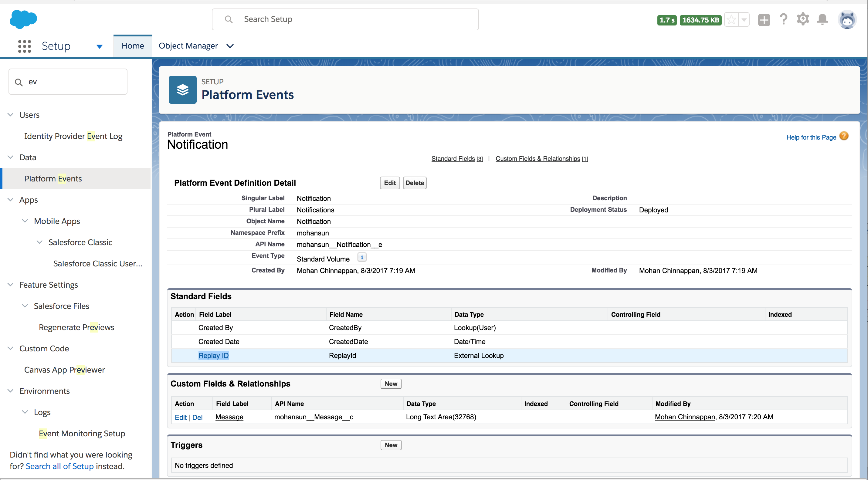Click the Platform Events layers icon

coord(183,90)
